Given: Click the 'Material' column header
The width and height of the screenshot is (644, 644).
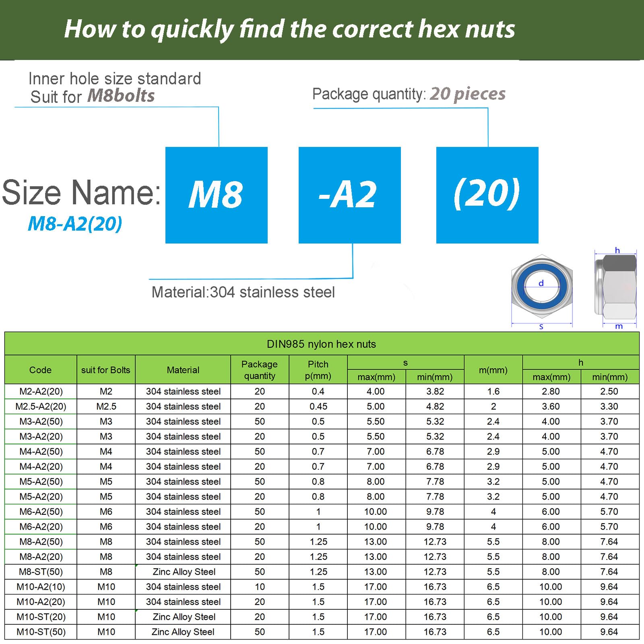Looking at the screenshot, I should (183, 370).
